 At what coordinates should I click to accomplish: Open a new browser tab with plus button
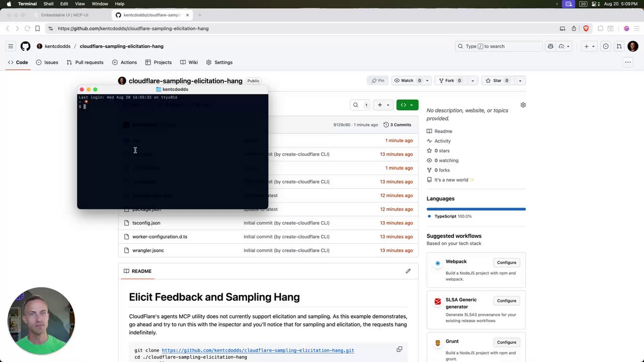pos(200,15)
